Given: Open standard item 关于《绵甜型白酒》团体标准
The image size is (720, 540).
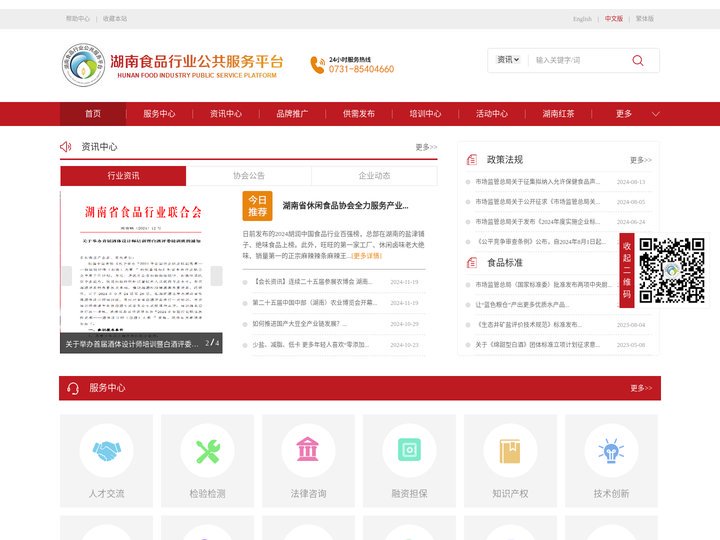Looking at the screenshot, I should [x=538, y=344].
